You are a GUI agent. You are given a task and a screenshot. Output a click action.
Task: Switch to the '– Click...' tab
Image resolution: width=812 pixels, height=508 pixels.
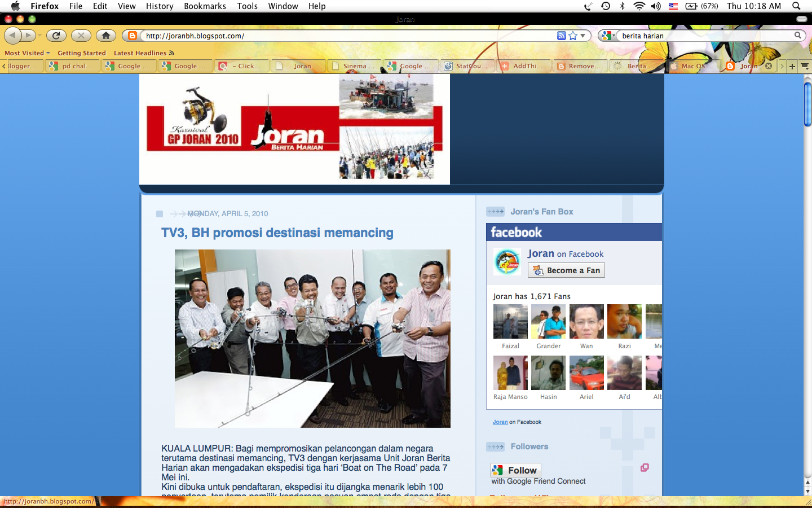(x=241, y=66)
